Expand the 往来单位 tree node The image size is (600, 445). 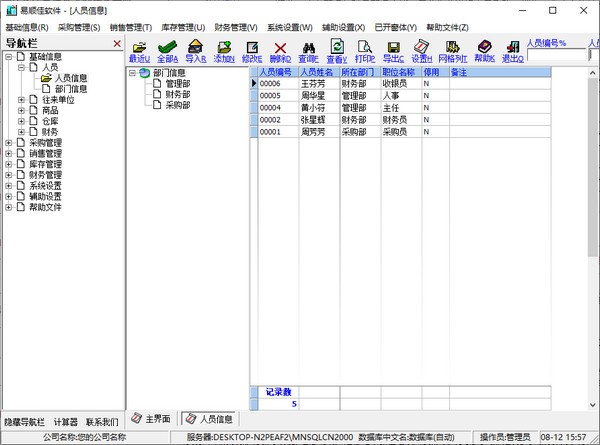tap(22, 99)
